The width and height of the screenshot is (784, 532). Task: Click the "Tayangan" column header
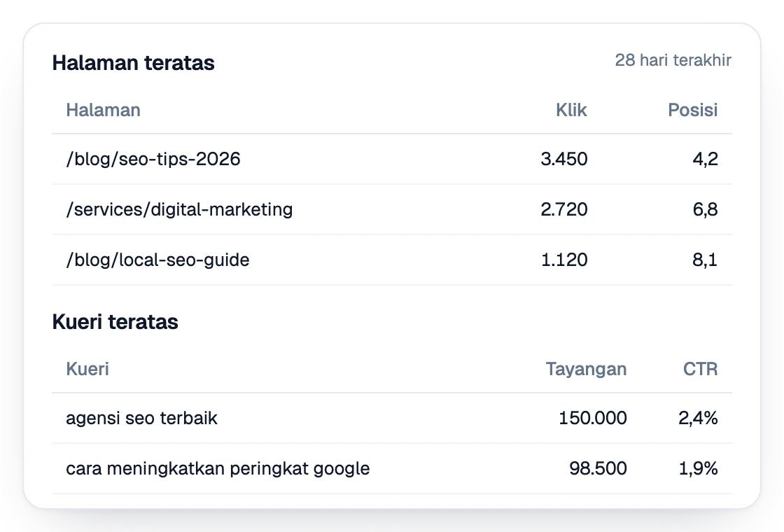tap(586, 369)
